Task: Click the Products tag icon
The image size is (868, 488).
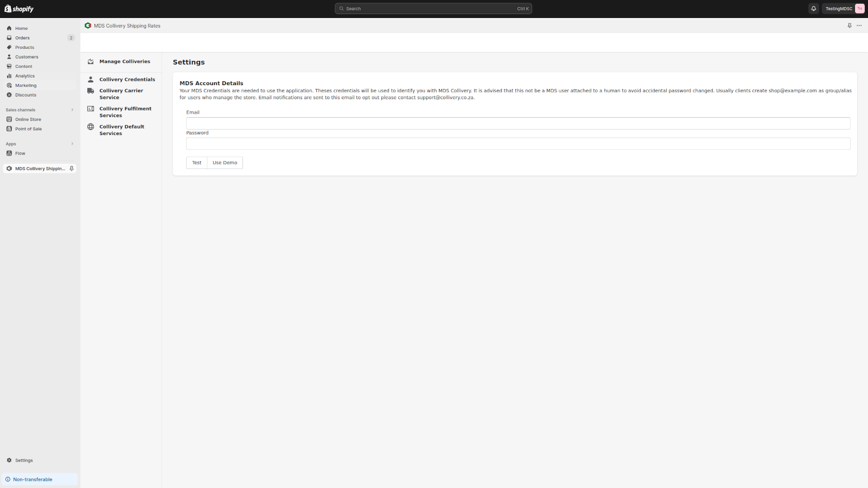Action: point(9,47)
